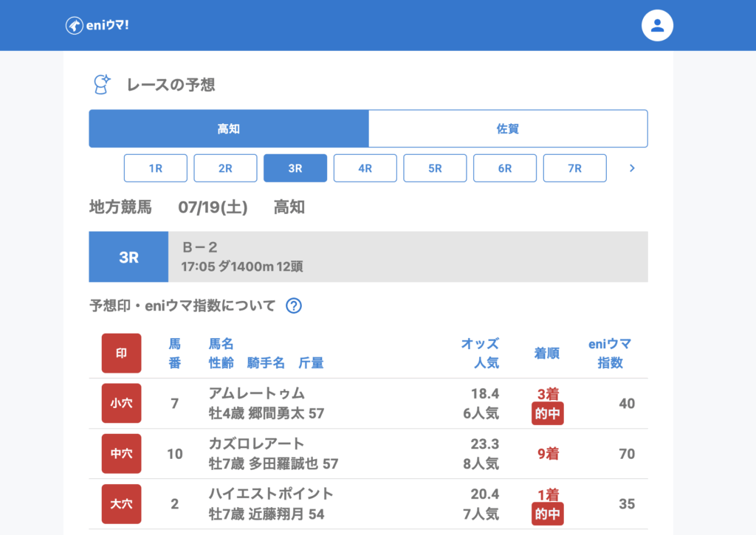
Task: Click the 的中 label for ハイエストポイント
Action: click(547, 514)
